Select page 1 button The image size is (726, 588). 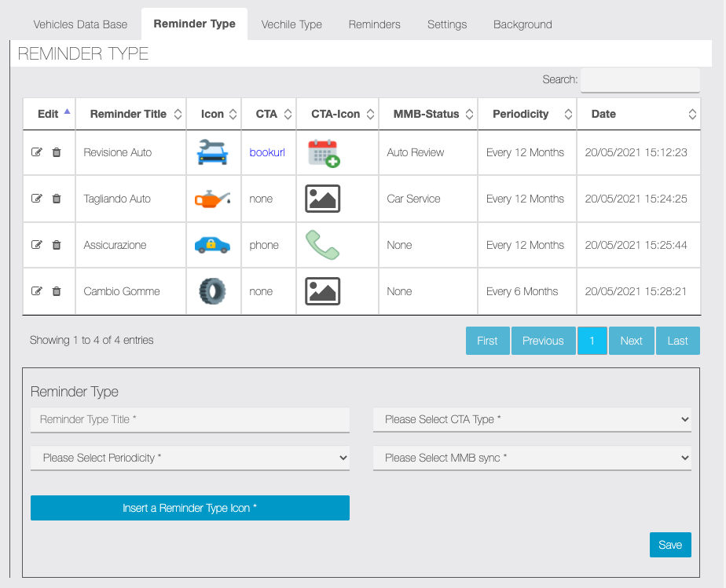pos(592,341)
